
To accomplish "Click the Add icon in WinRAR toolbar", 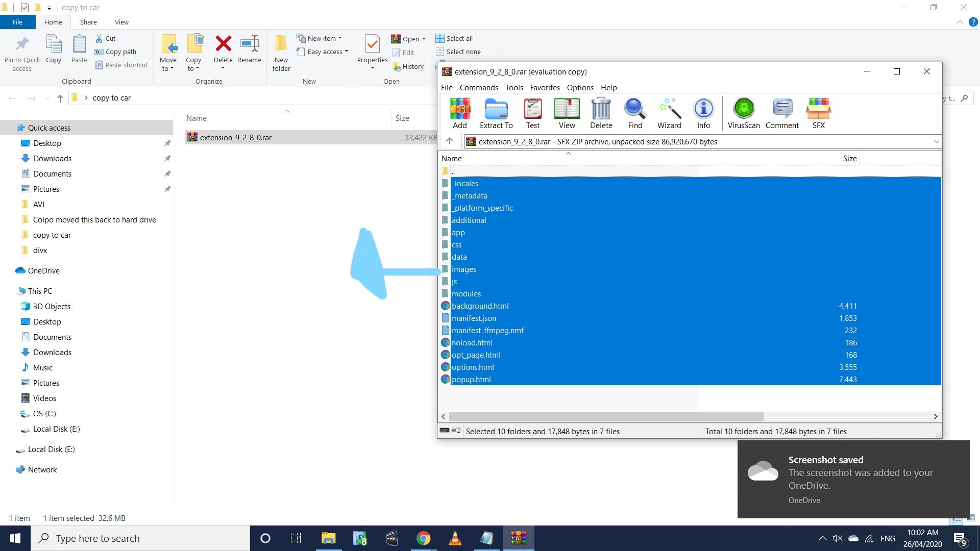I will [459, 113].
